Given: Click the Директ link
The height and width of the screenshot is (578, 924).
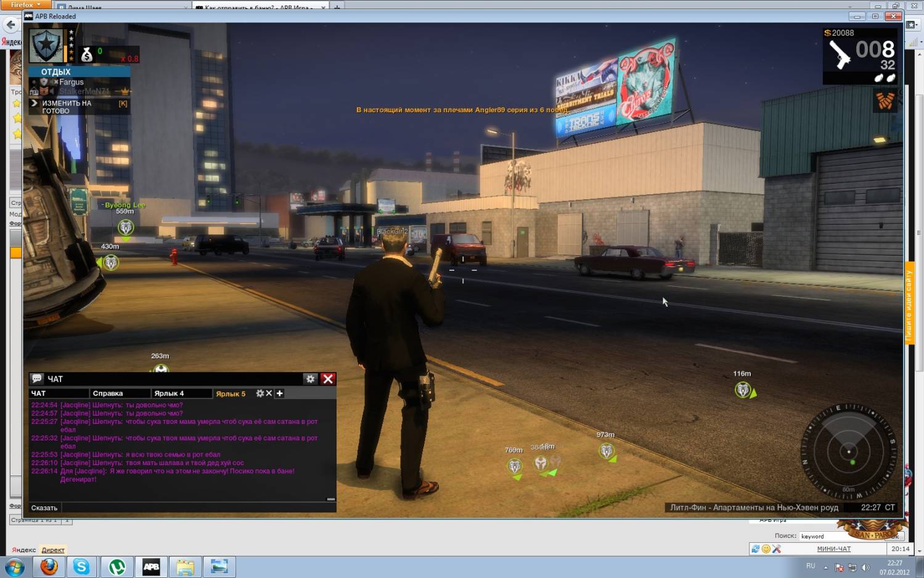Looking at the screenshot, I should pyautogui.click(x=53, y=550).
